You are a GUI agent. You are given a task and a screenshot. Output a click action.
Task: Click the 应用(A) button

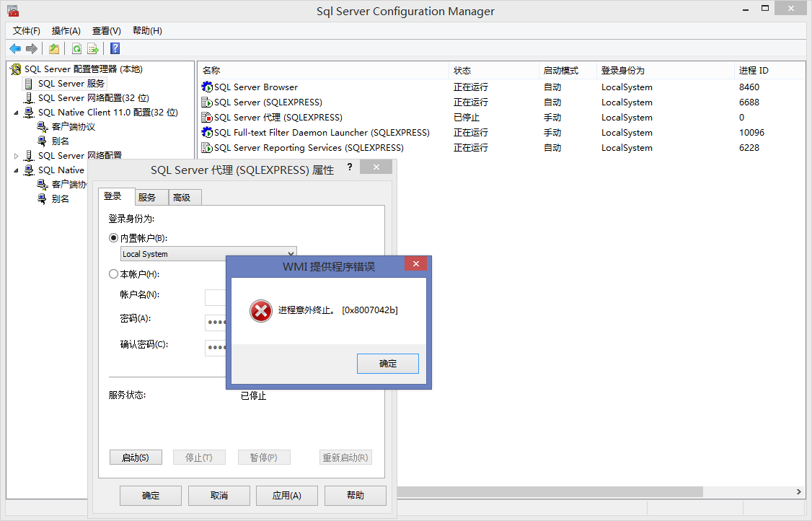(287, 496)
